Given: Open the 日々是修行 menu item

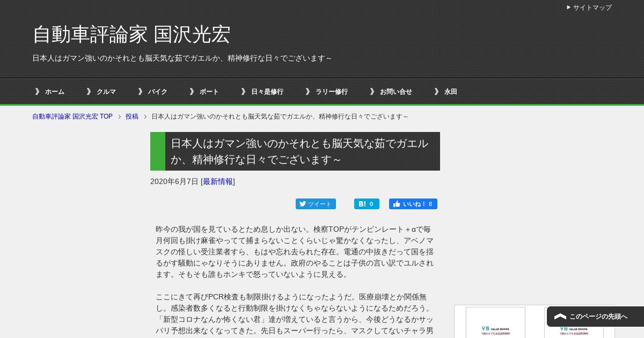Looking at the screenshot, I should pyautogui.click(x=262, y=92).
